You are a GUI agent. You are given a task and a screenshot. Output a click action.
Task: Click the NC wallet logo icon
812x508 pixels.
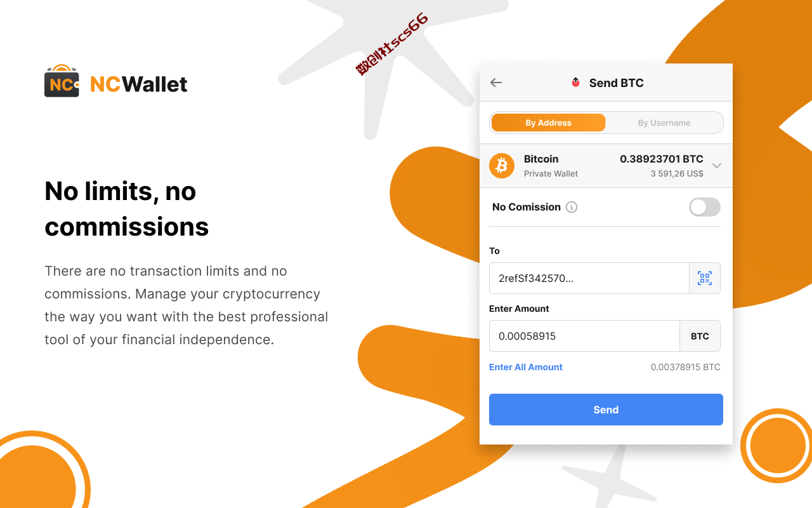[62, 81]
